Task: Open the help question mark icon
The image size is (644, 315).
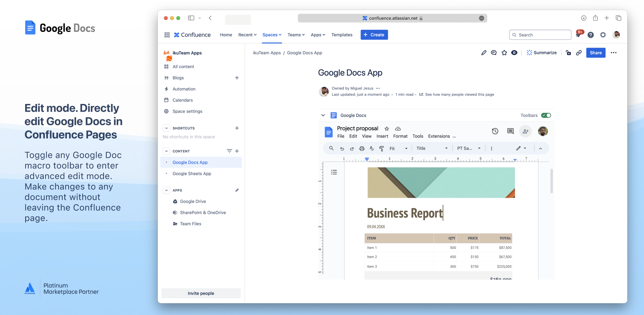Action: coord(591,35)
